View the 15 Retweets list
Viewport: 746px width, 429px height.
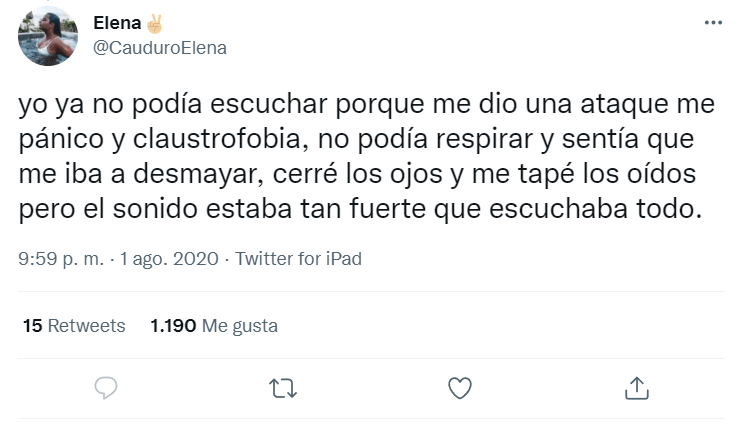73,326
